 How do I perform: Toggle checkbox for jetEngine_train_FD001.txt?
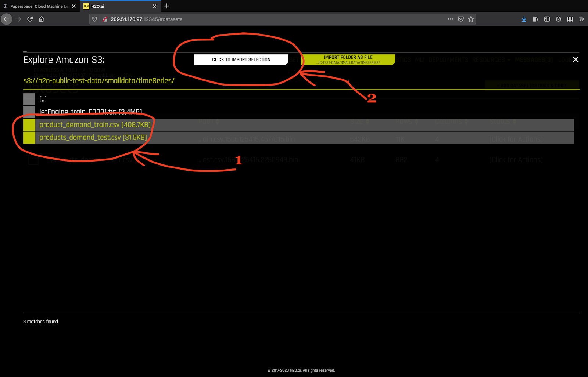point(29,111)
